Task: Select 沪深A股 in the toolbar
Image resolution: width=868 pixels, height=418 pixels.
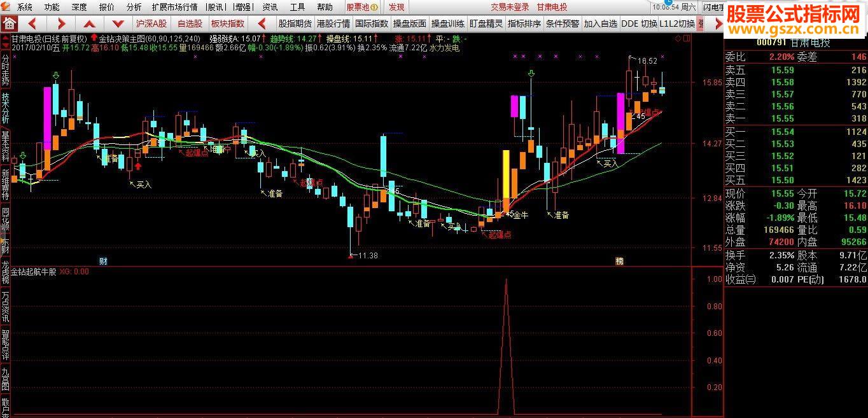Action: 151,24
